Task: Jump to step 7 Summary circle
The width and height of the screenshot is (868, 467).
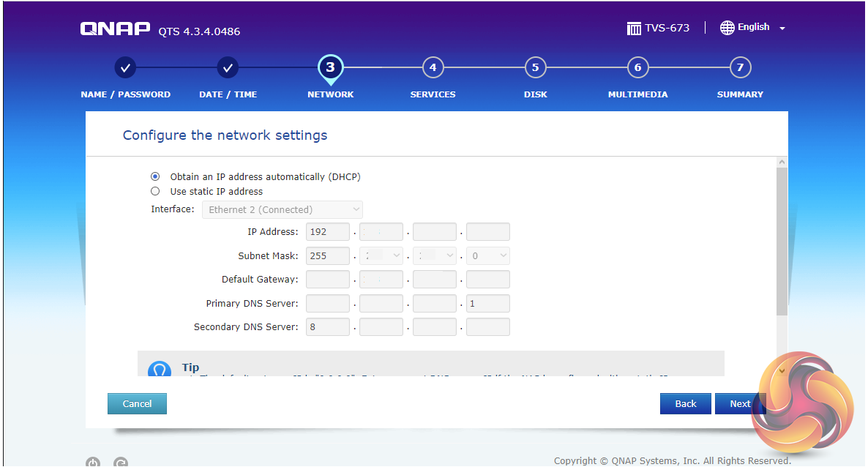Action: click(740, 67)
